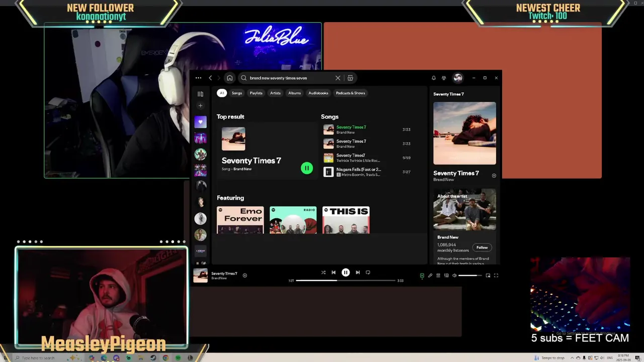
Task: Seek within the song progress bar
Action: coord(346,281)
